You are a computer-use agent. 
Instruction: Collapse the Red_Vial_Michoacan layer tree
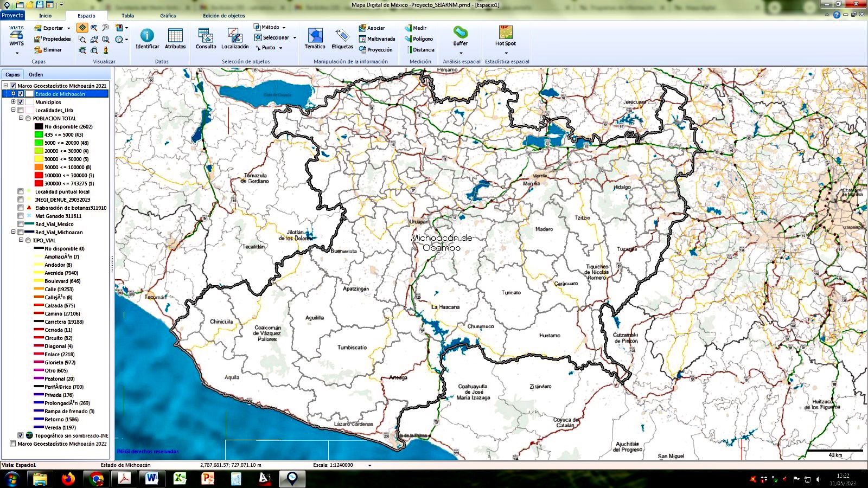click(x=14, y=232)
